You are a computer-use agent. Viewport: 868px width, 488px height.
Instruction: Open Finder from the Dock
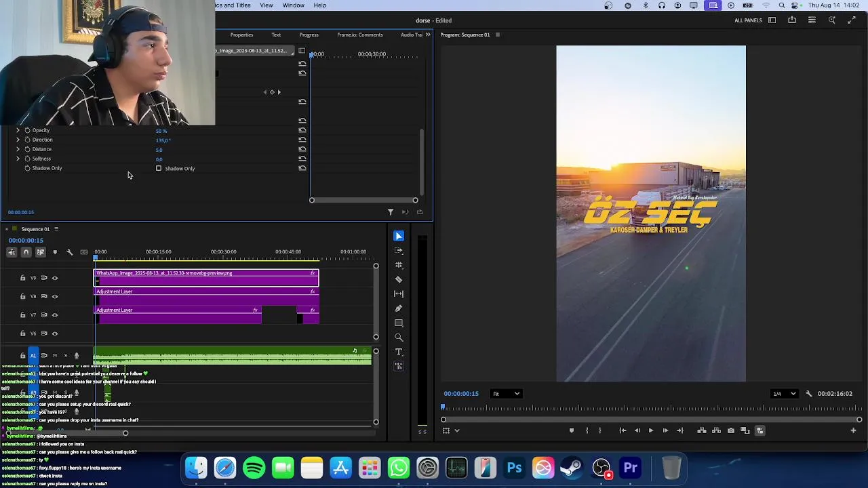[196, 468]
